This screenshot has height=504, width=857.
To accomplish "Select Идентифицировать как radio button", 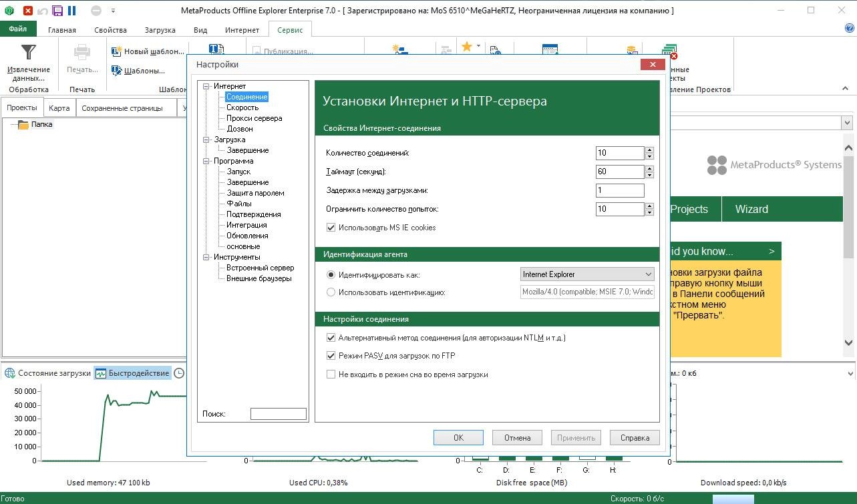I will (x=331, y=274).
